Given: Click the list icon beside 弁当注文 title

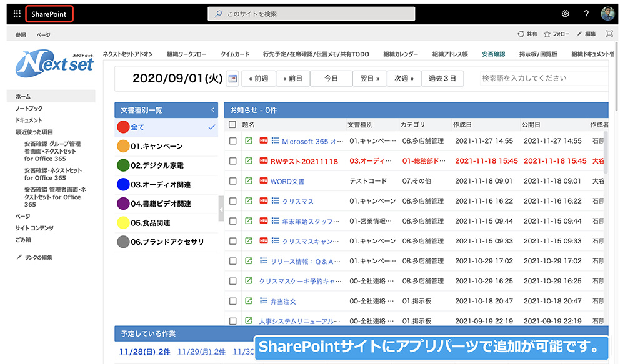Looking at the screenshot, I should pyautogui.click(x=264, y=301).
